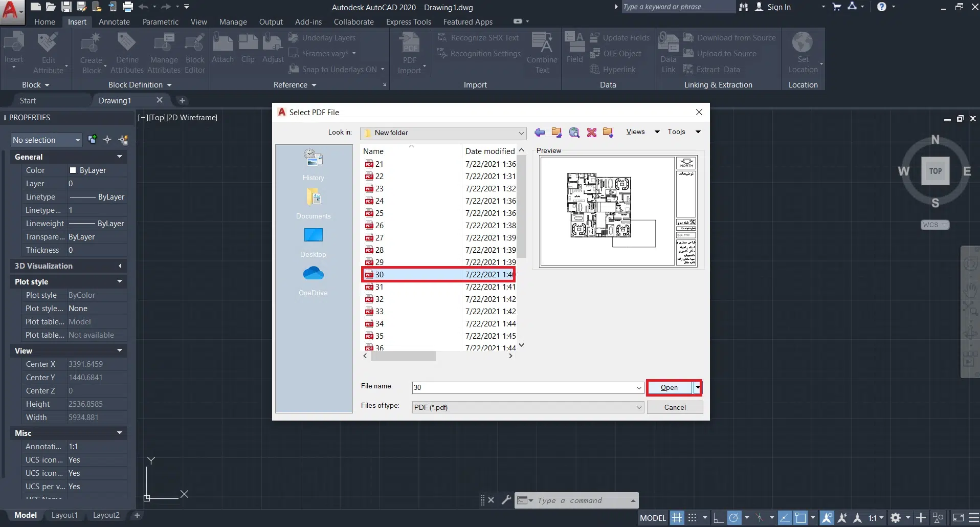Viewport: 980px width, 527px height.
Task: Switch to the Annotate ribbon tab
Action: 114,22
